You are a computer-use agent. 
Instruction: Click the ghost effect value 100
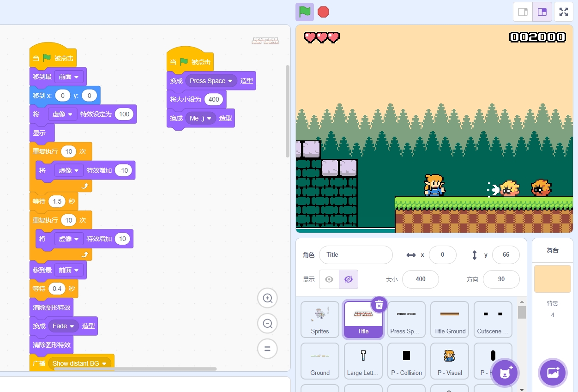[x=124, y=114]
